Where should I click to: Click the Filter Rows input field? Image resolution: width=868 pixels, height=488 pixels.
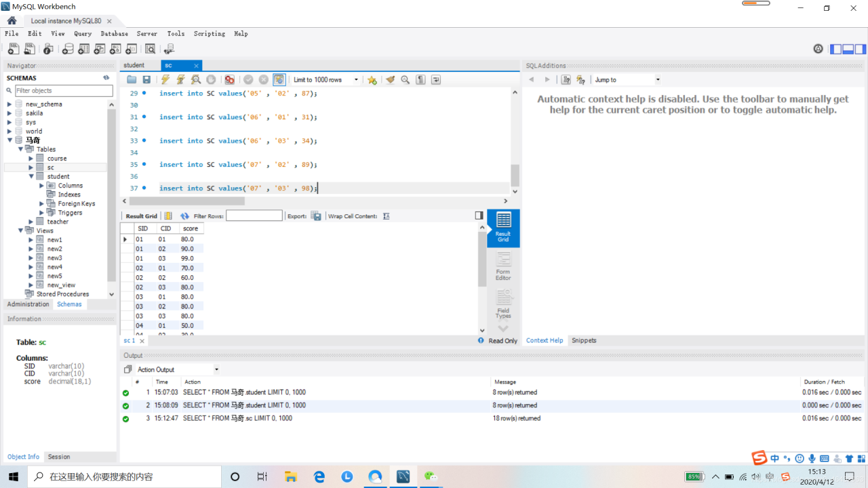tap(254, 216)
